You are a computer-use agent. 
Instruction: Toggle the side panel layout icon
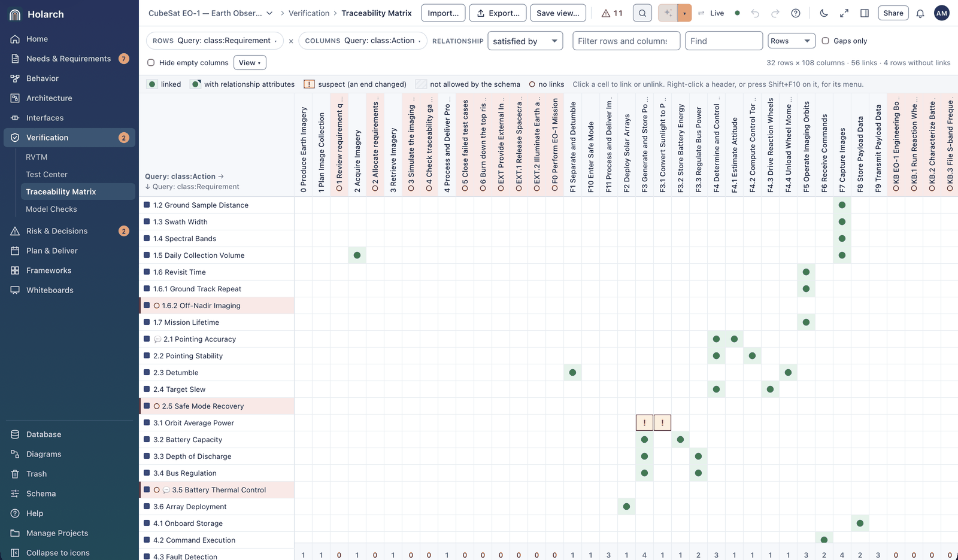coord(865,13)
